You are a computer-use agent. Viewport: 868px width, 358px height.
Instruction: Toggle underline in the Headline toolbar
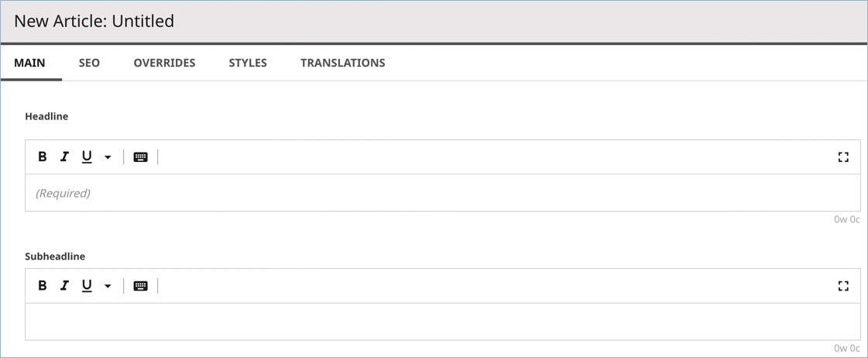point(87,157)
